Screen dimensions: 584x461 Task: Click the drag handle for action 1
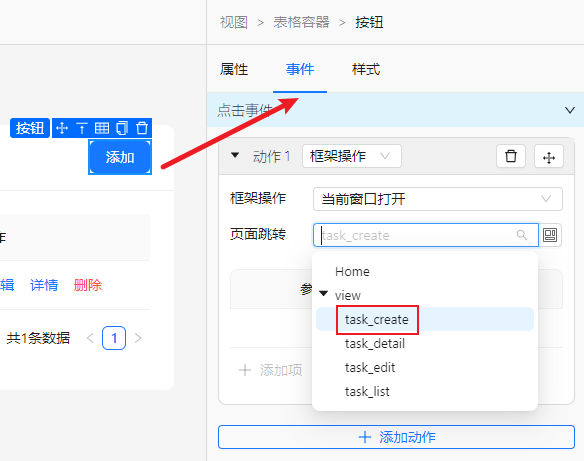(549, 156)
